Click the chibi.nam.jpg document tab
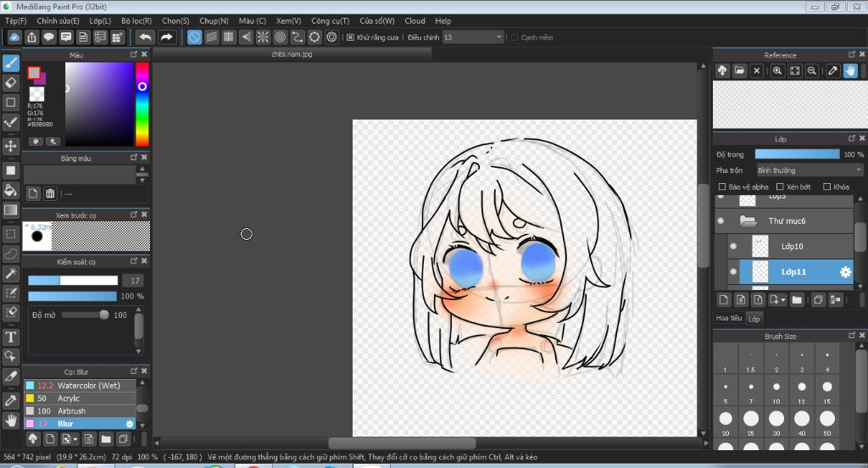This screenshot has width=868, height=468. [x=292, y=53]
